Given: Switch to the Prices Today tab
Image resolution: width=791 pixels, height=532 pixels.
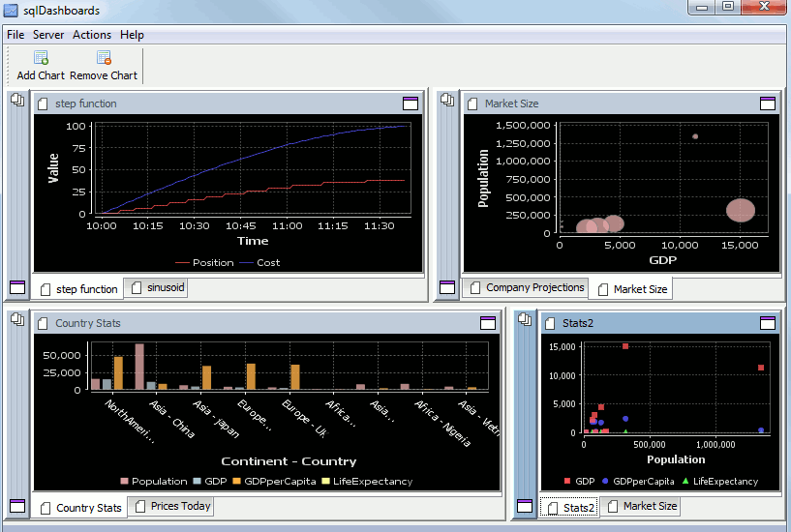Looking at the screenshot, I should [x=171, y=506].
